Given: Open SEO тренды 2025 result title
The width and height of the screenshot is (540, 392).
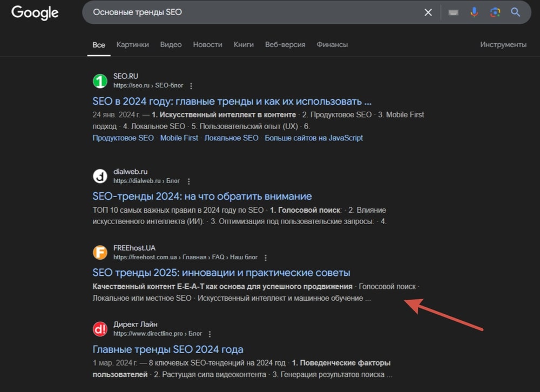Looking at the screenshot, I should [x=221, y=273].
